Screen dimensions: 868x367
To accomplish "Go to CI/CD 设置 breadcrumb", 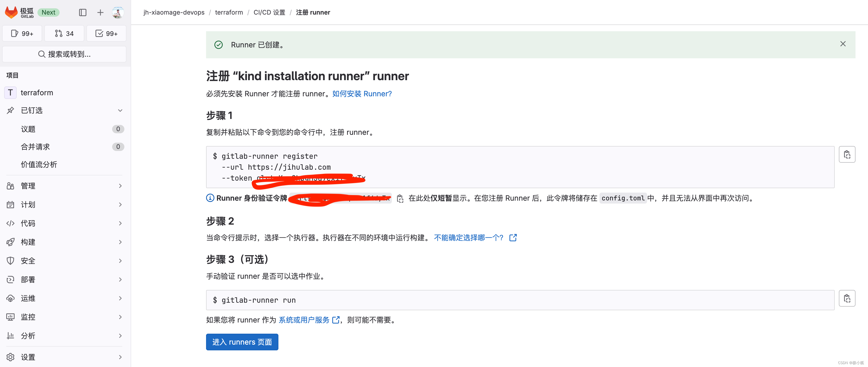I will pyautogui.click(x=269, y=12).
